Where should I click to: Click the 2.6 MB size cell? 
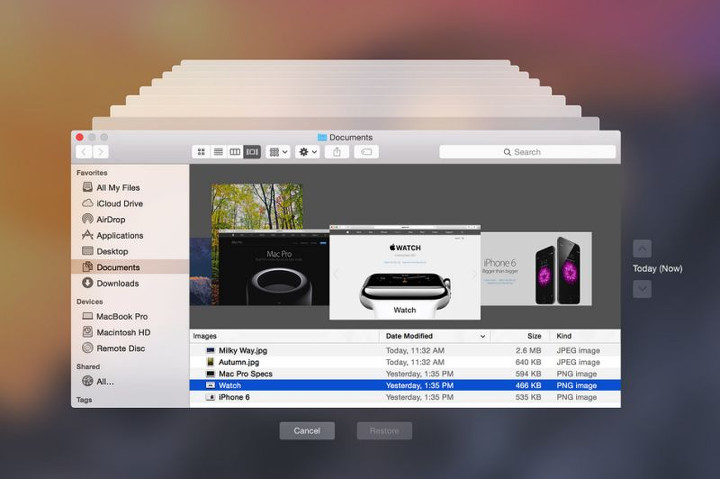pos(528,350)
